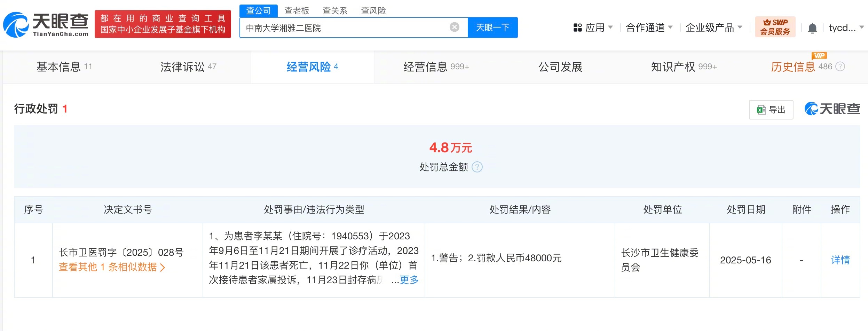Image resolution: width=868 pixels, height=331 pixels.
Task: Expand the 企业级产品 dropdown
Action: 714,28
